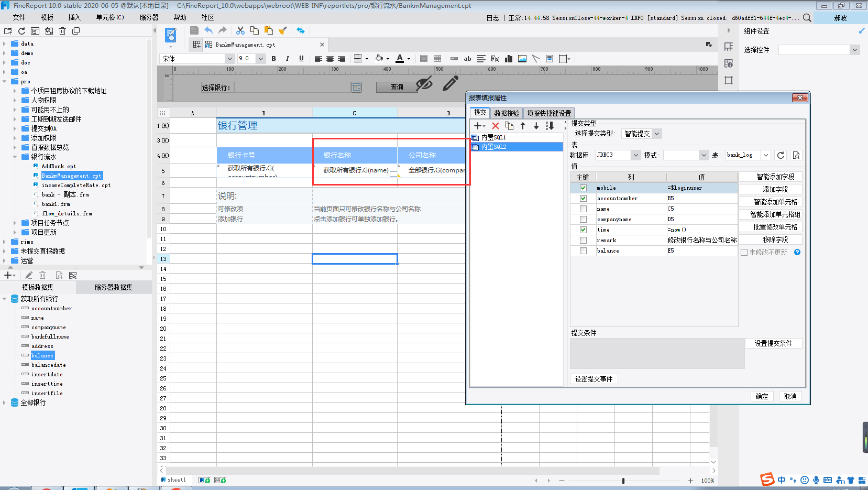Click the eye-slash hide icon in parameter pane
Viewport: 868px width, 490px height.
pyautogui.click(x=424, y=83)
